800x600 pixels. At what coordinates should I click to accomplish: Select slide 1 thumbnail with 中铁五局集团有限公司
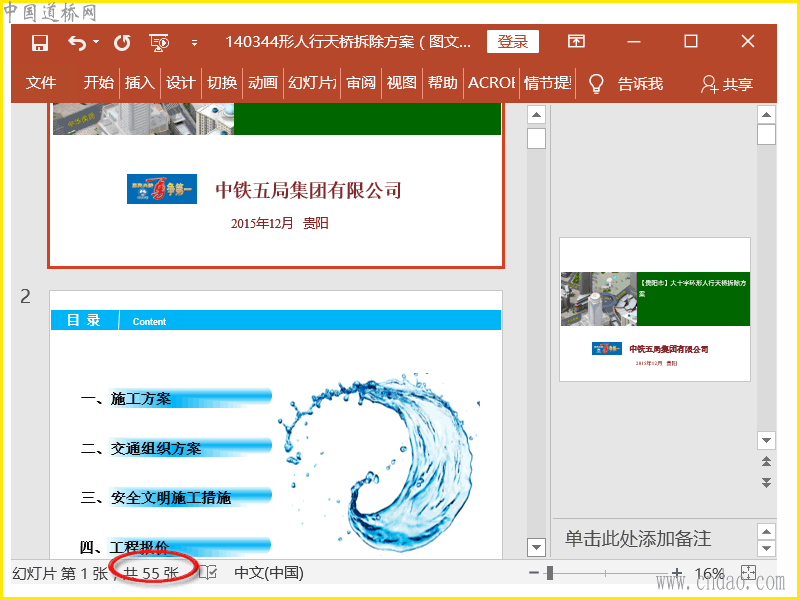(276, 185)
